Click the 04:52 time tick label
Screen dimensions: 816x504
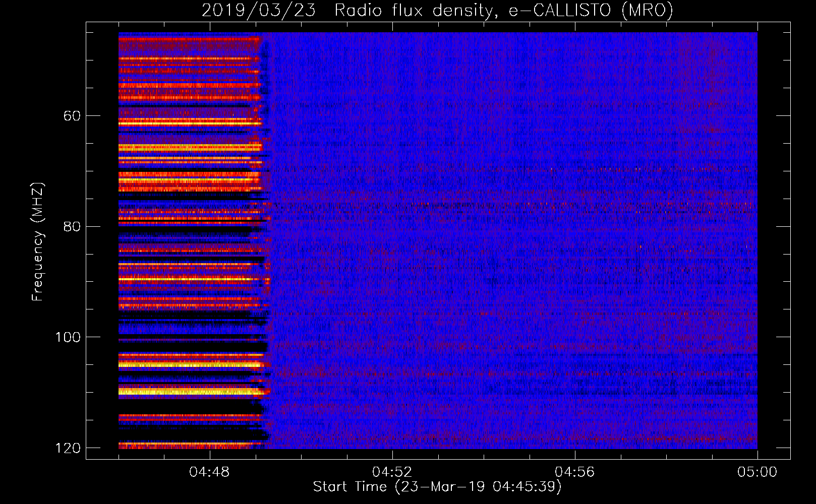(392, 472)
